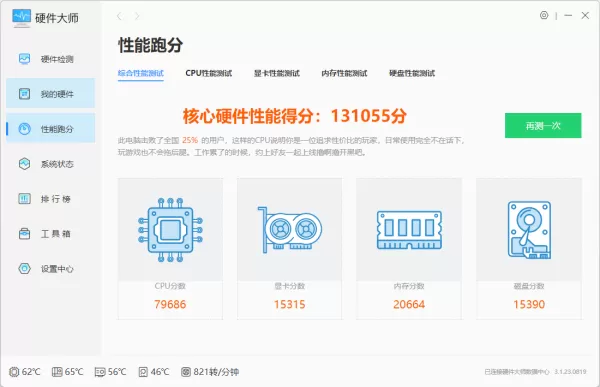Click disk temperature icon showing 46℃

[x=143, y=372]
